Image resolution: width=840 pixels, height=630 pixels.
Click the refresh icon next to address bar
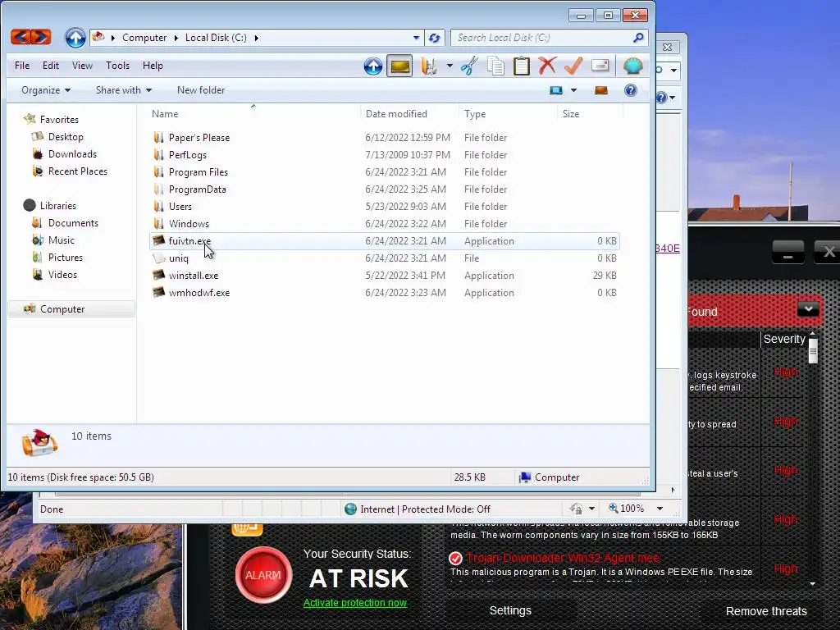click(435, 38)
